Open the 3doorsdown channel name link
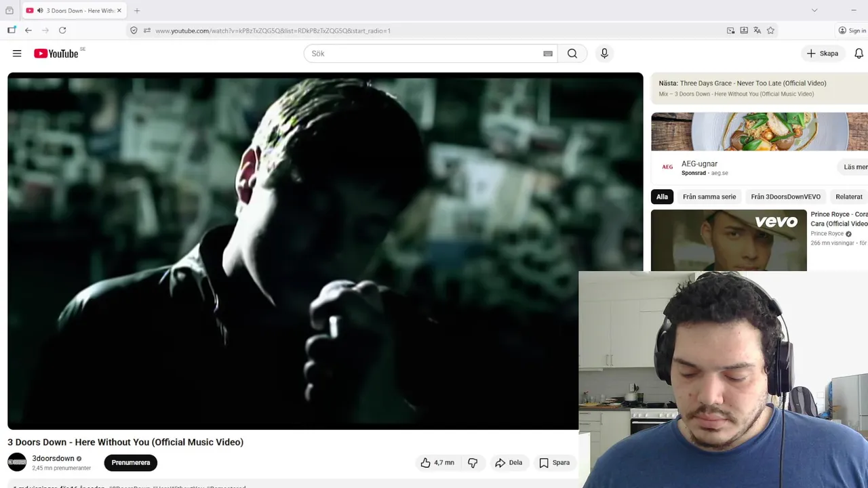The width and height of the screenshot is (868, 488). pyautogui.click(x=53, y=459)
